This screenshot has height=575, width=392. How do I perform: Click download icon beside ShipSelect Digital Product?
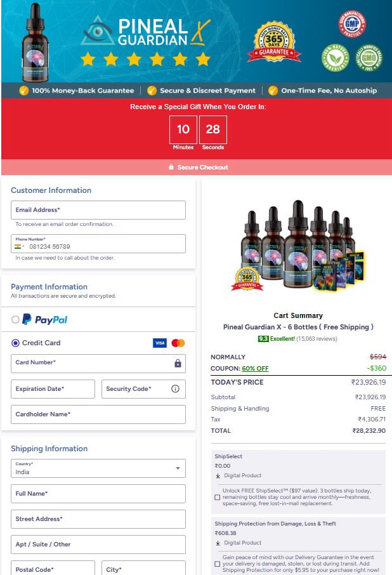pyautogui.click(x=218, y=475)
